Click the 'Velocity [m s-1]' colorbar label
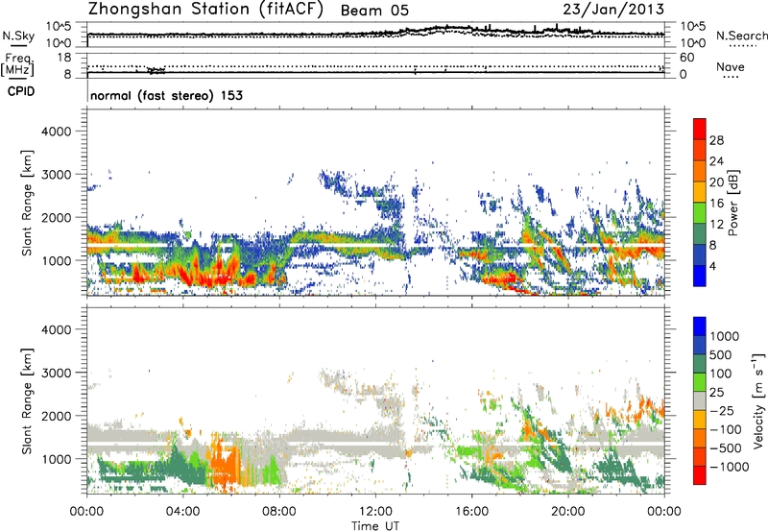The height and width of the screenshot is (532, 768). coord(758,400)
